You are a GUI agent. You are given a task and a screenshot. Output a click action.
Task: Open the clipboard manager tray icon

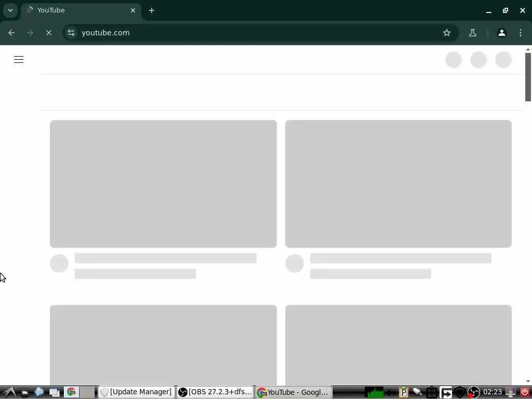(432, 392)
